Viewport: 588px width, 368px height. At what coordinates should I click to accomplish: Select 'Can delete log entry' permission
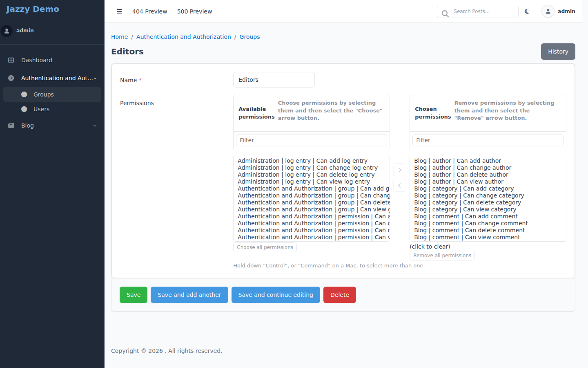click(x=312, y=175)
